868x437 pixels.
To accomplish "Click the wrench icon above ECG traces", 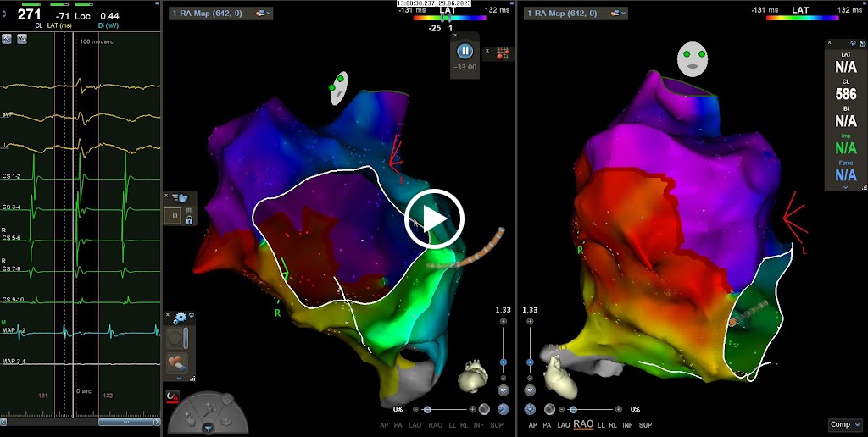I will (x=7, y=39).
